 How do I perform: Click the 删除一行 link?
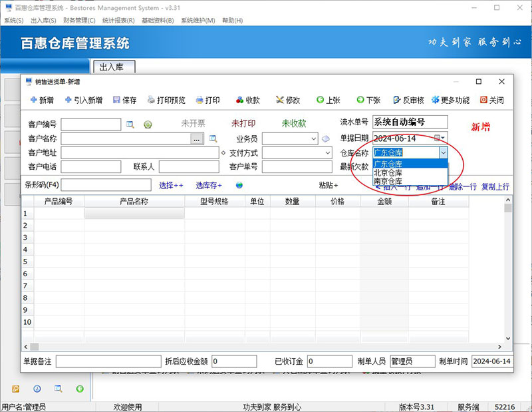click(x=463, y=186)
